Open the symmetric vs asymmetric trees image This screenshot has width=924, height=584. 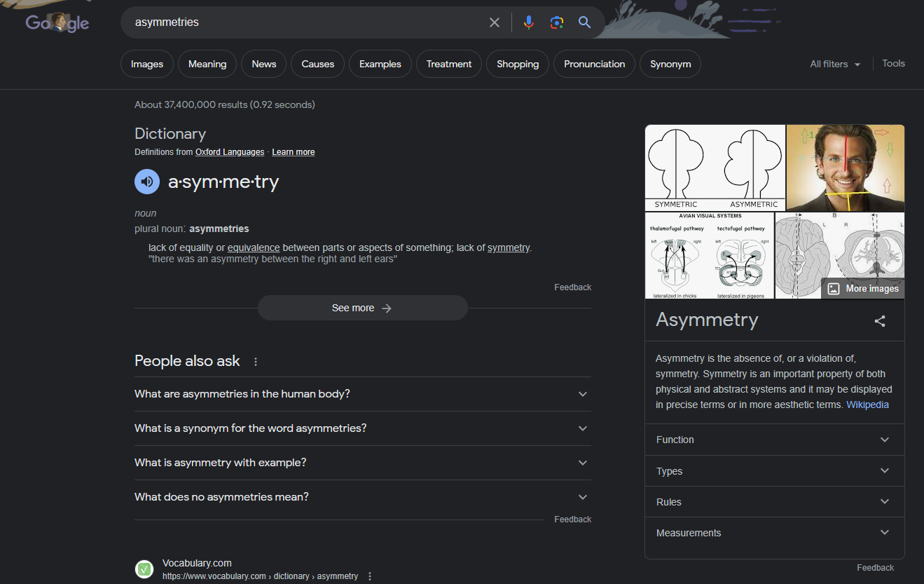[715, 168]
